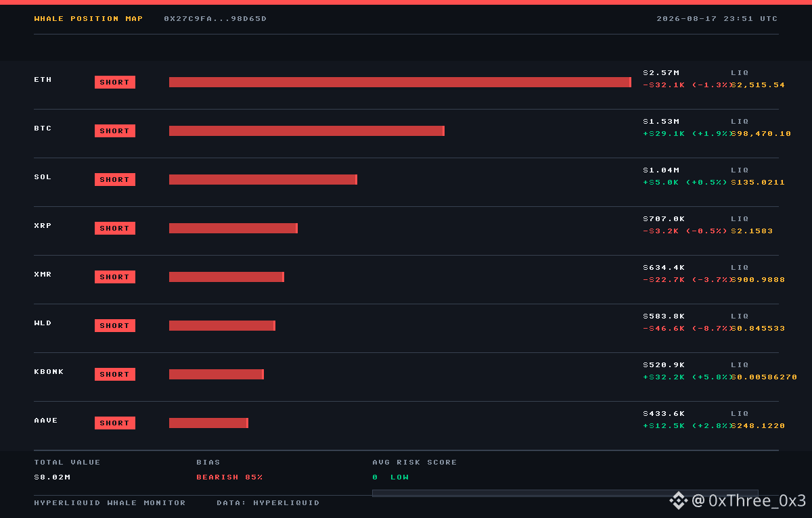Click the HYPERLIQUID WHALE MONITOR footer label
The image size is (812, 518).
110,503
